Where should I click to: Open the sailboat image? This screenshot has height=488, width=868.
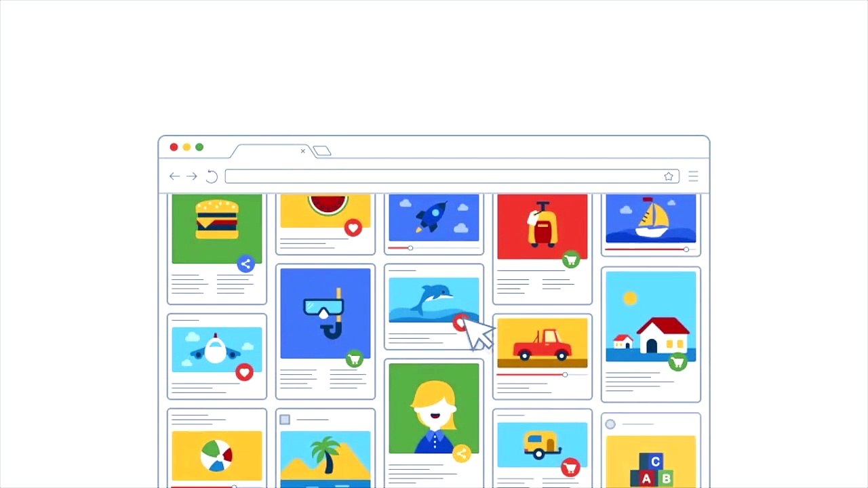pos(651,218)
